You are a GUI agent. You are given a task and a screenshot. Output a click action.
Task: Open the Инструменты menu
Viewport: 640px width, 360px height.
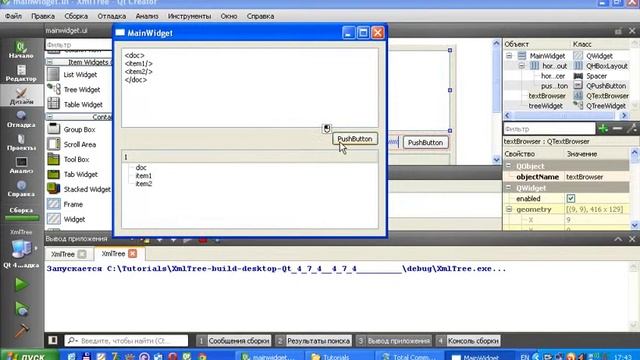tap(189, 16)
